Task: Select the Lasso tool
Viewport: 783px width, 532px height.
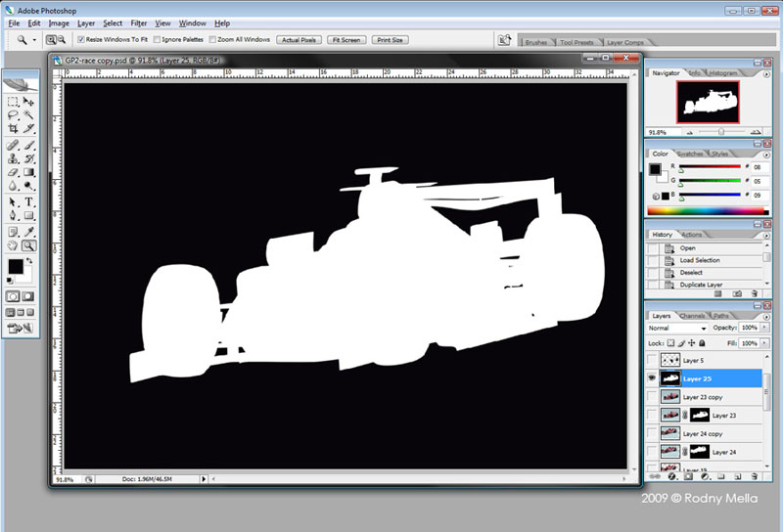Action: (13, 114)
